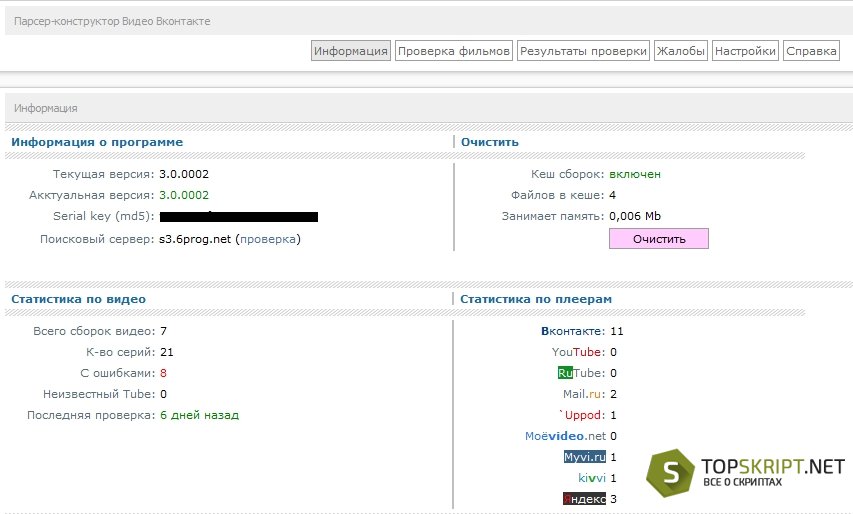Follow the проверка link for search server
The image size is (853, 514).
click(x=268, y=239)
